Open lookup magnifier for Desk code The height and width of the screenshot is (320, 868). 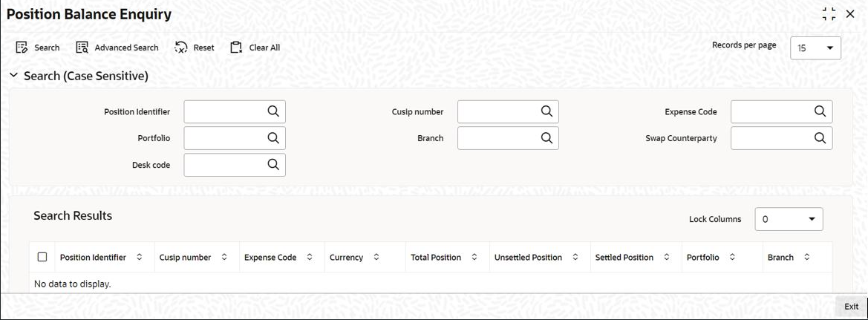[x=273, y=164]
